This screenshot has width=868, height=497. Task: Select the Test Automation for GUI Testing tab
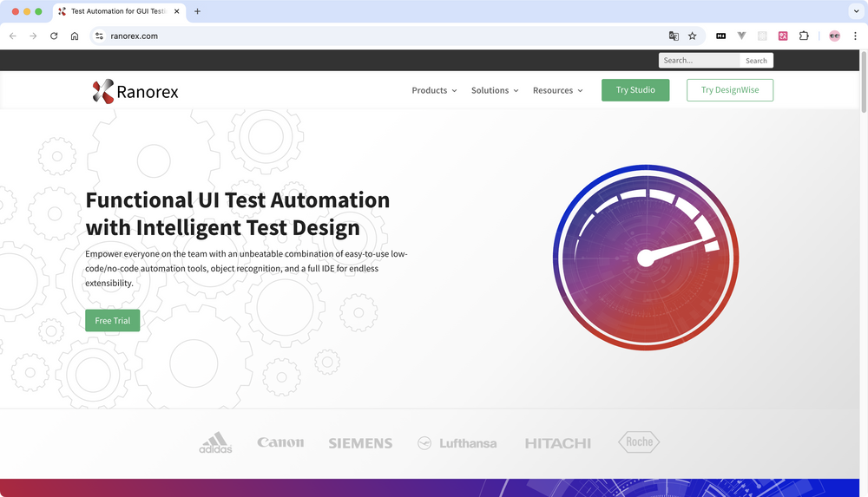(119, 11)
